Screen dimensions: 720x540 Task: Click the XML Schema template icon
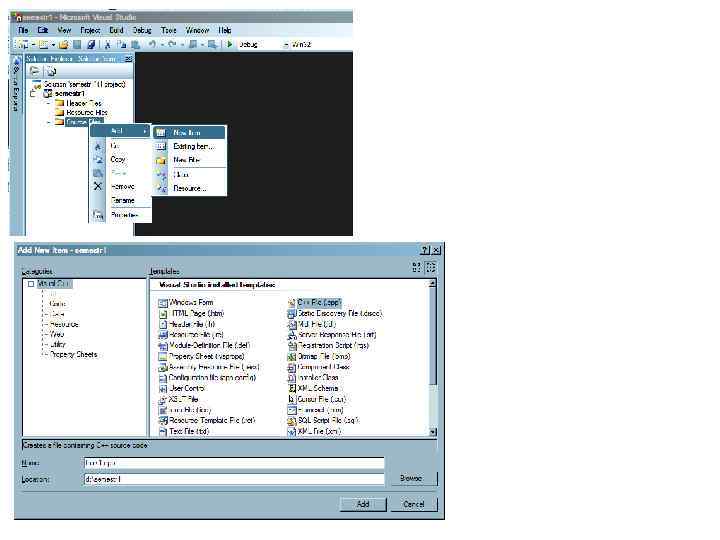[291, 388]
